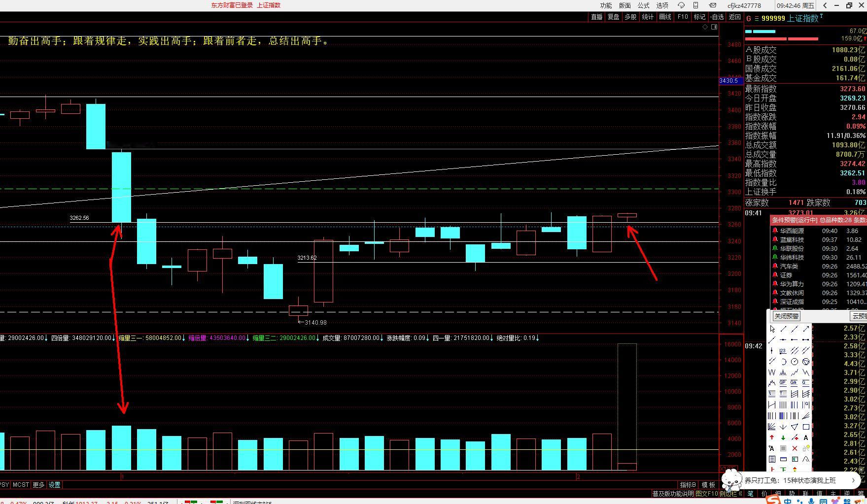Open 设置 indicator settings
The height and width of the screenshot is (504, 867).
click(54, 485)
